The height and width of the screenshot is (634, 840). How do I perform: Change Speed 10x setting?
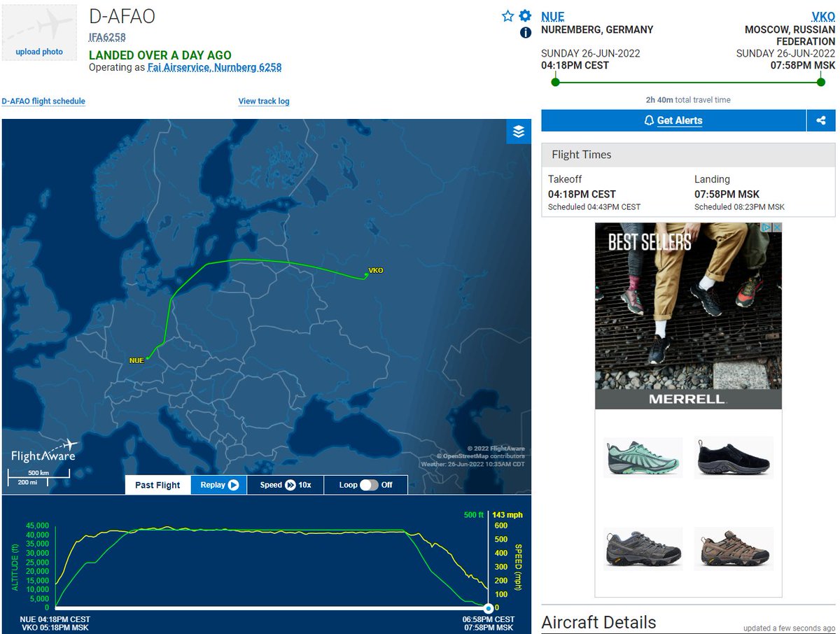[x=286, y=485]
